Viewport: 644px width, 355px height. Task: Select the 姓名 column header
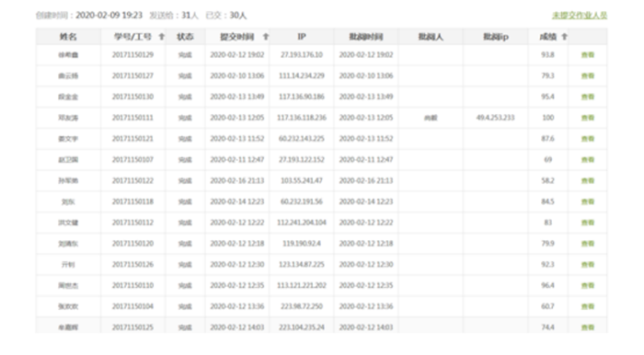click(68, 37)
